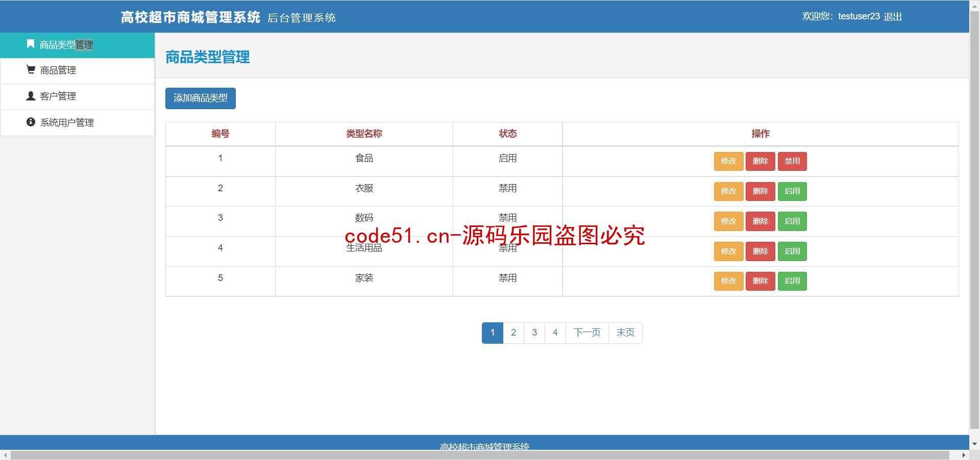The height and width of the screenshot is (460, 980).
Task: Click 删除 for the 衣服 row
Action: [x=760, y=191]
